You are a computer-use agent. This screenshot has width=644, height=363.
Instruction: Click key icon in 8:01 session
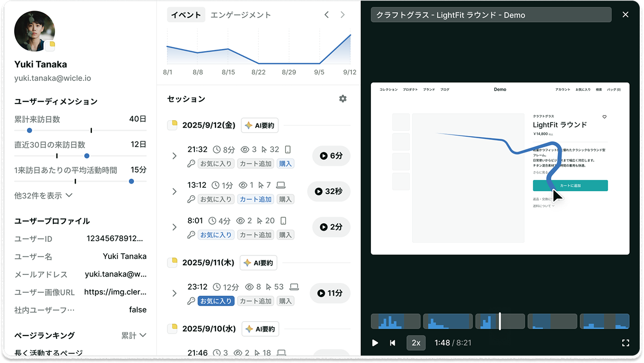point(192,235)
